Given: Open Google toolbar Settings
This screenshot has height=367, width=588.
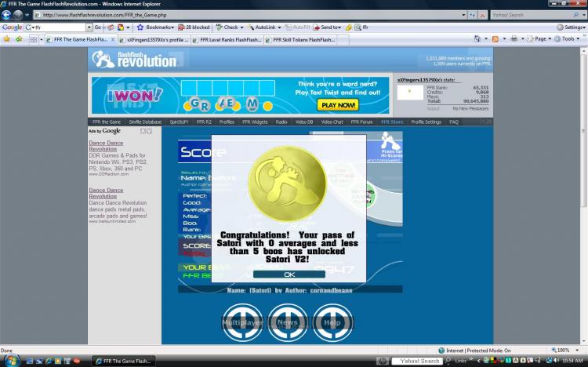Looking at the screenshot, I should [x=571, y=27].
